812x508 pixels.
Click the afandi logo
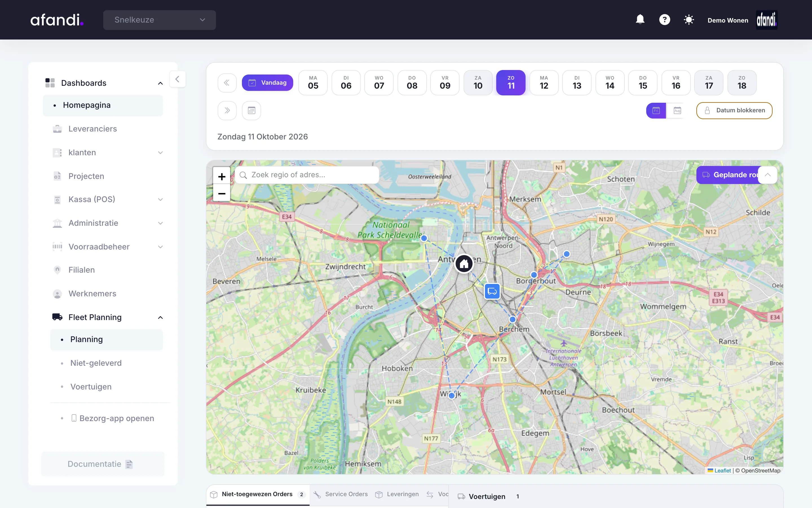click(57, 20)
